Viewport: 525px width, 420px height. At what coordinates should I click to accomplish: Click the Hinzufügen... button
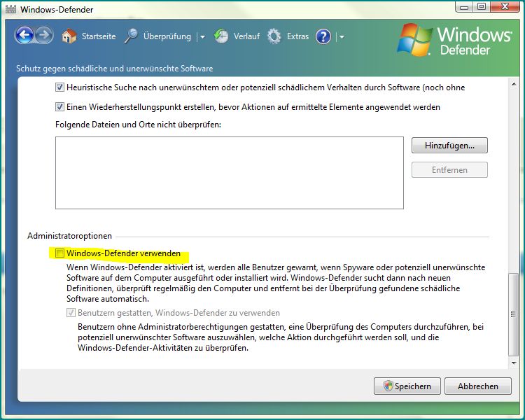click(449, 146)
